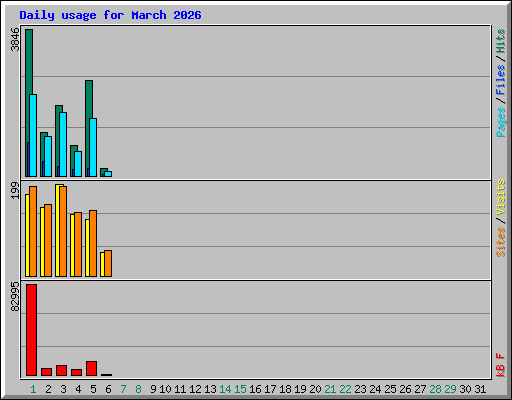
Task: Click the green day 28 axis label
Action: [x=435, y=389]
